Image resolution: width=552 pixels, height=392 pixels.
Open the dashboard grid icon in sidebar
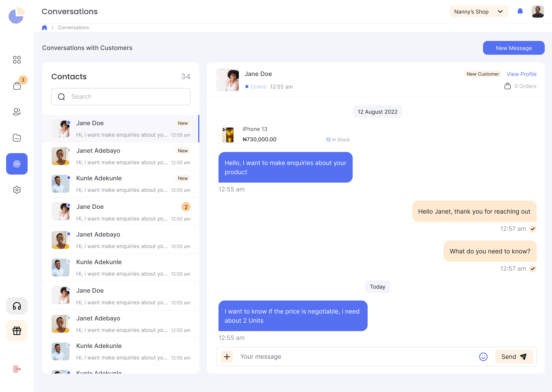[x=17, y=60]
